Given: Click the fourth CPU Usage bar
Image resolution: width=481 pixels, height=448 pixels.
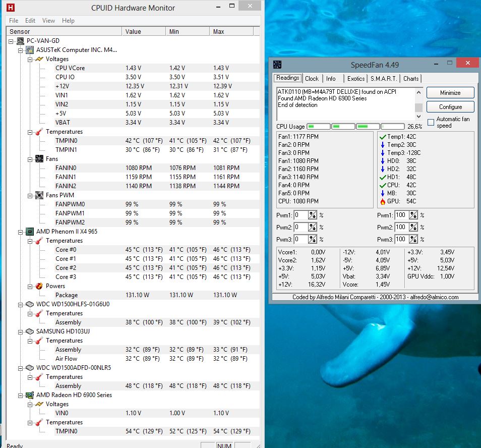Looking at the screenshot, I should (393, 127).
